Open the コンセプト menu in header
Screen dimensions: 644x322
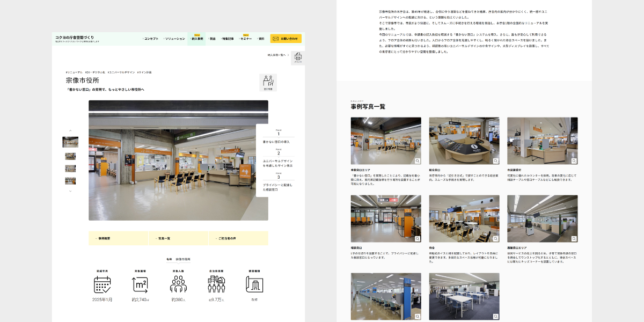(150, 39)
